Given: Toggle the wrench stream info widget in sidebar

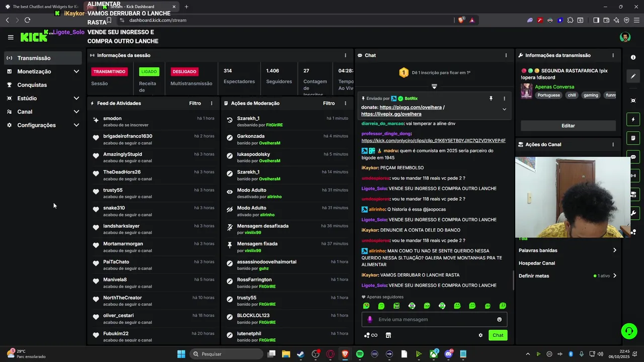Looking at the screenshot, I should pos(633,213).
